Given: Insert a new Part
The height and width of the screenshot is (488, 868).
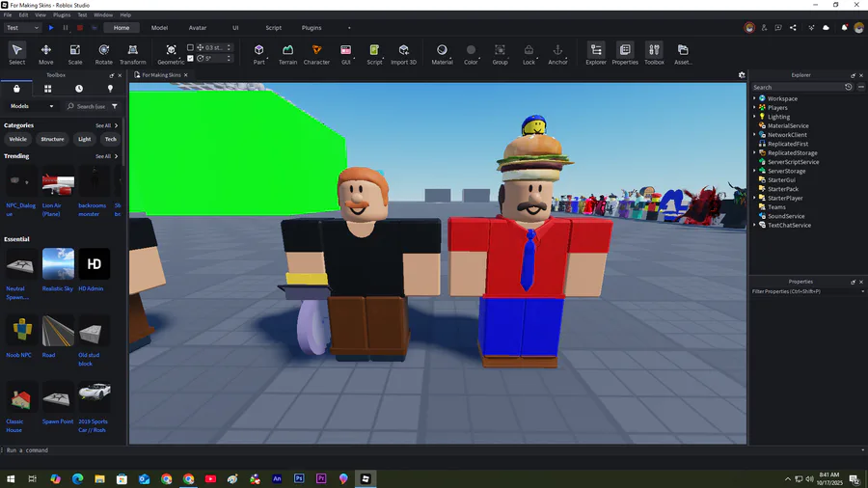Looking at the screenshot, I should [x=258, y=54].
